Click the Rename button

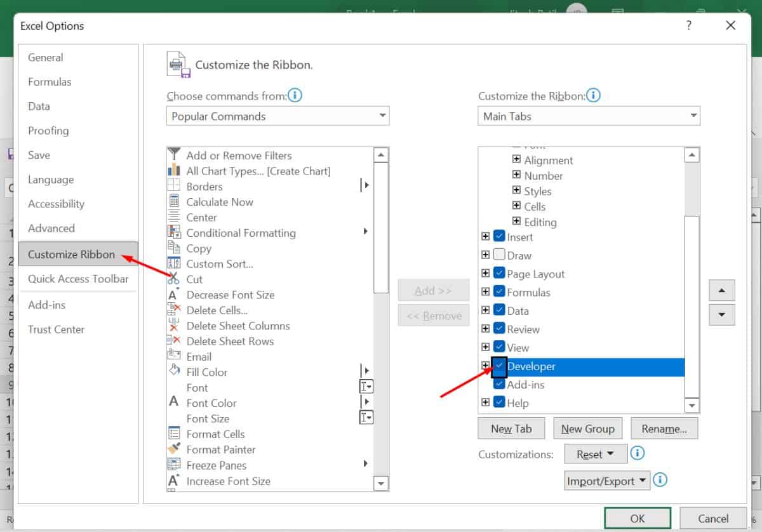tap(664, 429)
